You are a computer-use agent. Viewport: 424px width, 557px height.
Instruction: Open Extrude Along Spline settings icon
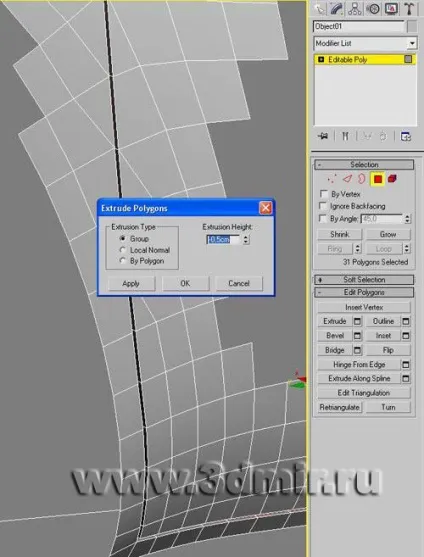coord(406,379)
